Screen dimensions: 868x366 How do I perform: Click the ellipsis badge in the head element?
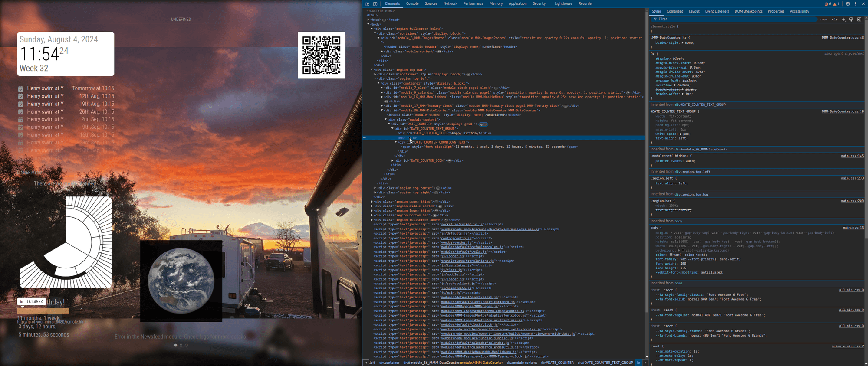point(384,20)
